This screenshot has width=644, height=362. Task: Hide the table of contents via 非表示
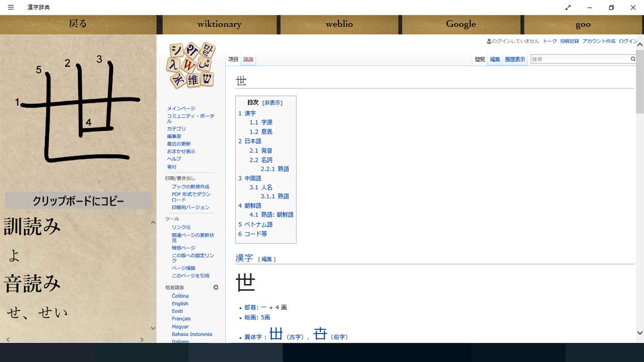[x=272, y=103]
